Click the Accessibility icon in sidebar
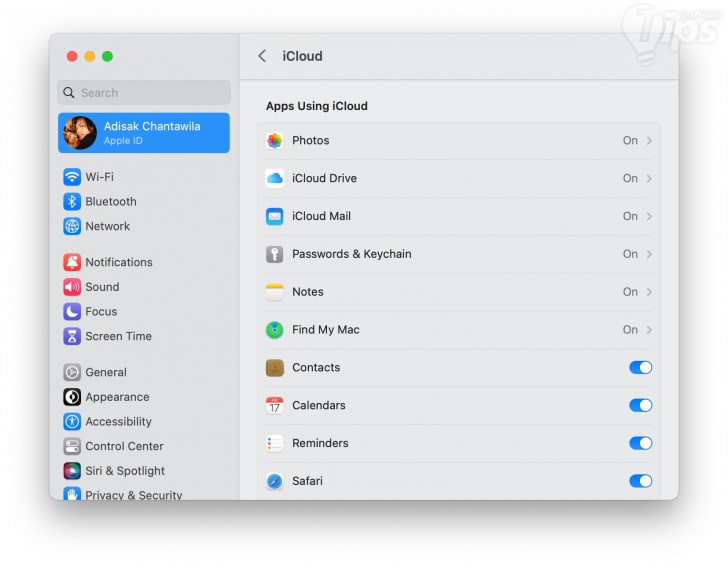This screenshot has width=728, height=565. pos(72,422)
